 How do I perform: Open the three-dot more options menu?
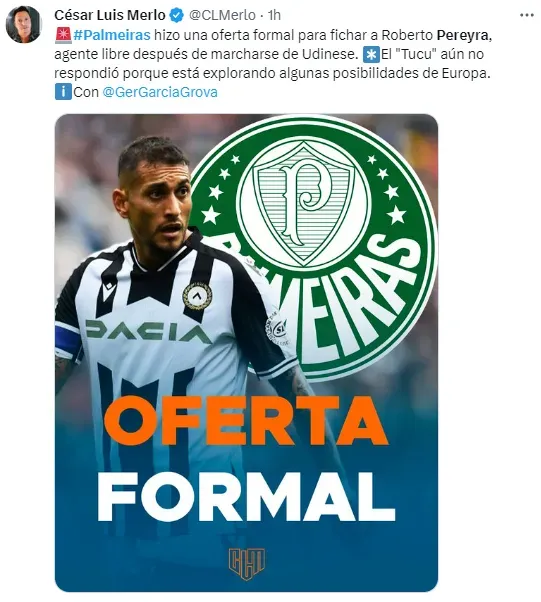tap(526, 15)
